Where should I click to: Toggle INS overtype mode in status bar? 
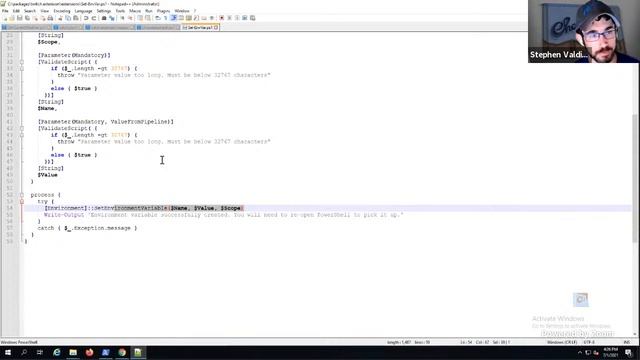tap(627, 342)
